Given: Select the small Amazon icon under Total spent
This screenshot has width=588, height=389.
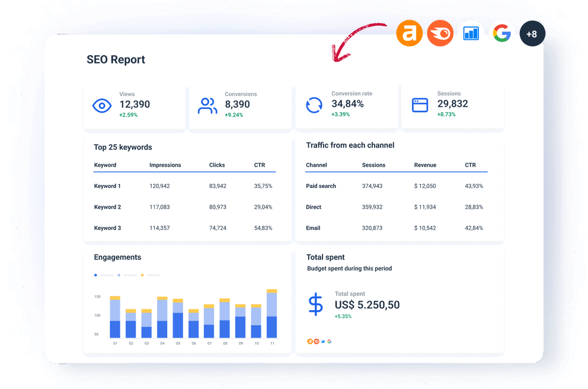Looking at the screenshot, I should tap(309, 342).
